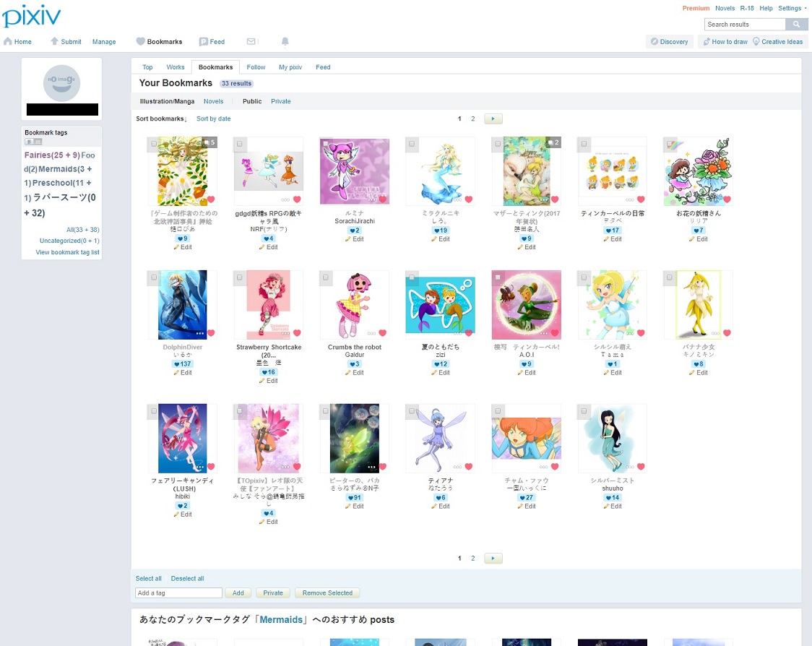Click the like count 27 under チャム・ファウ
Screen dimensions: 812x646
pyautogui.click(x=526, y=498)
